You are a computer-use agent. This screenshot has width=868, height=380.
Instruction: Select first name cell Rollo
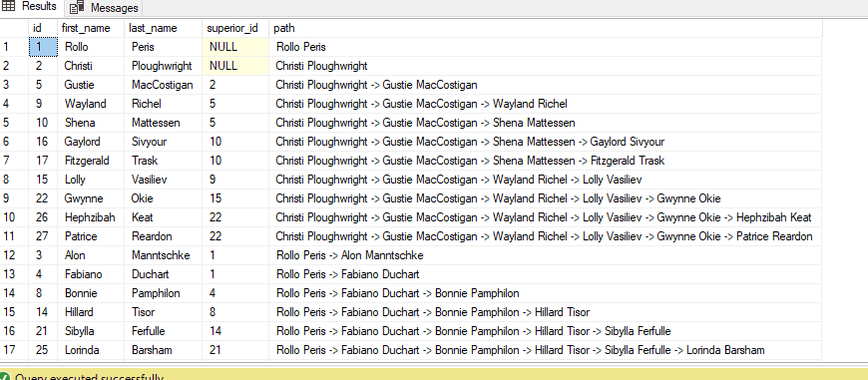pos(90,47)
